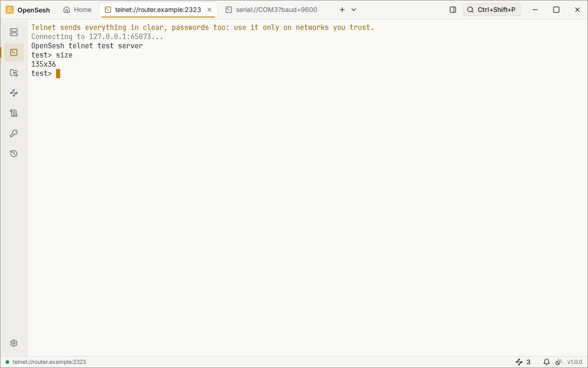Maximize the OpenSesh window
The width and height of the screenshot is (588, 368).
click(x=556, y=10)
